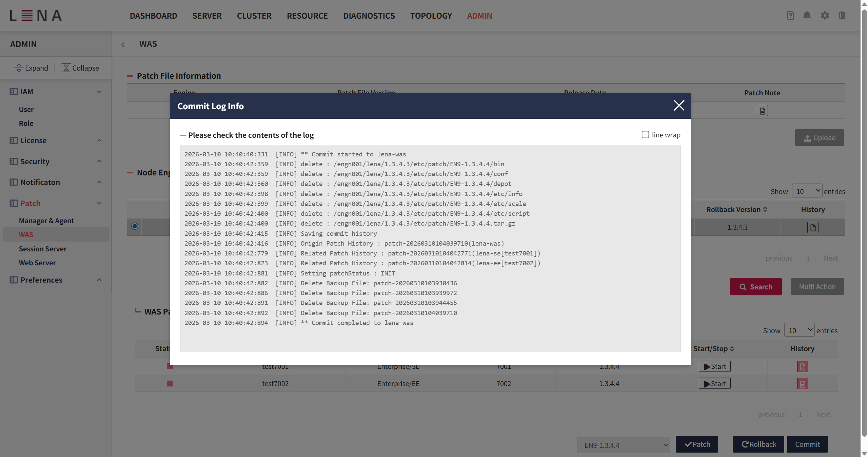Go to the DIAGNOSTICS tab
This screenshot has height=457, width=868.
[x=369, y=16]
